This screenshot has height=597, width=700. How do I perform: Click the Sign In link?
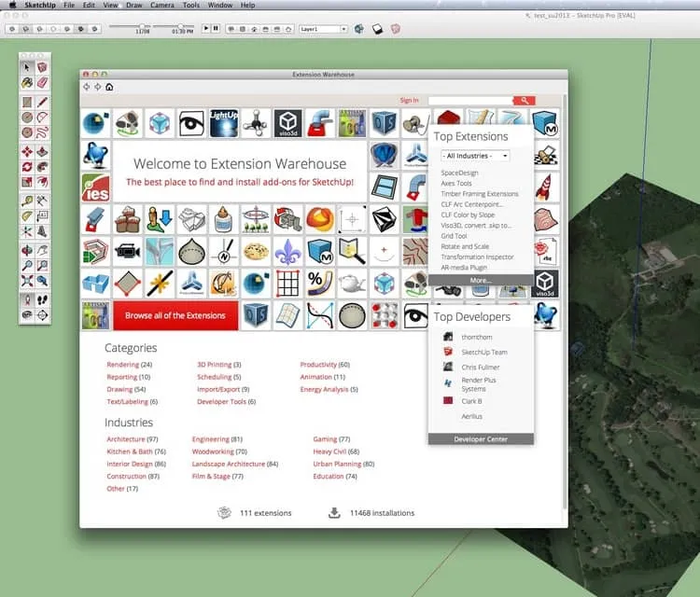click(x=410, y=101)
